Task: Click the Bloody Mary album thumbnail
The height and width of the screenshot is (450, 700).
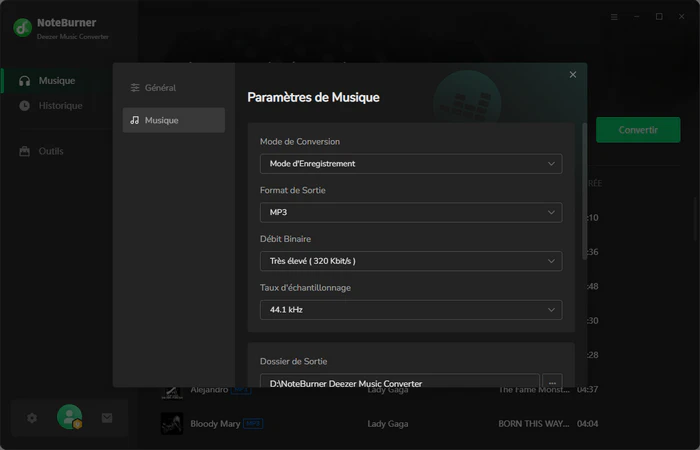Action: pos(172,424)
